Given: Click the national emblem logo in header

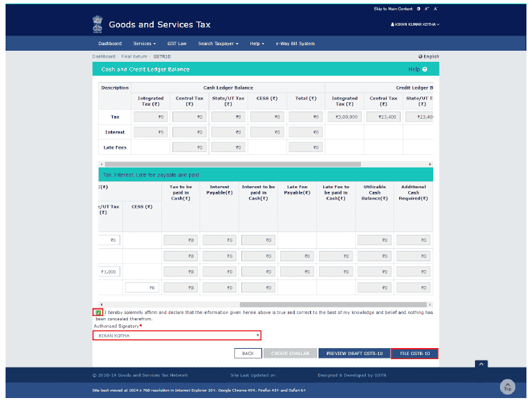Looking at the screenshot, I should (97, 24).
